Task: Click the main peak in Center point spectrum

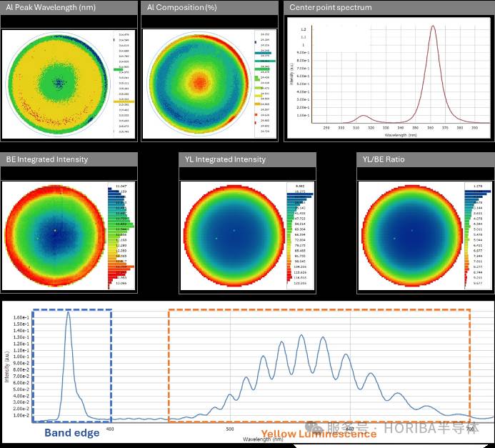Action: pyautogui.click(x=433, y=29)
